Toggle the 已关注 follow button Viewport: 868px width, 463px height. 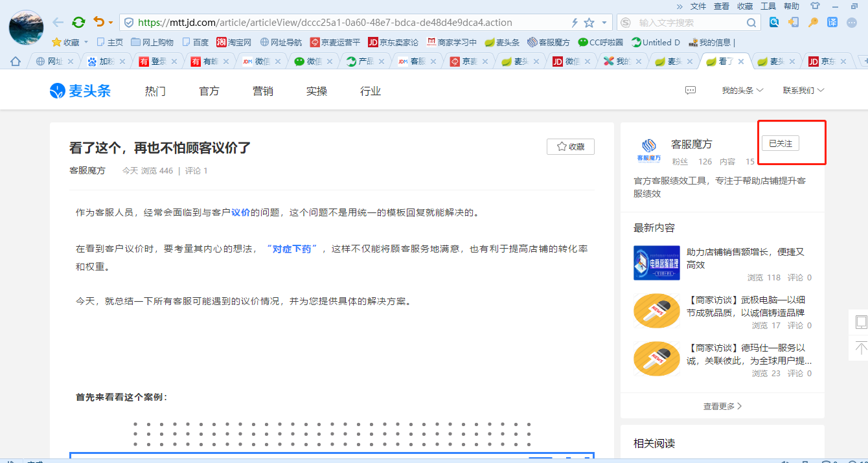coord(781,144)
